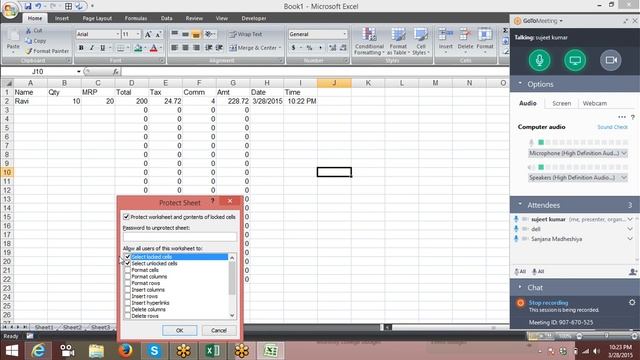Mute microphone in GoToMeeting panel

pyautogui.click(x=539, y=60)
